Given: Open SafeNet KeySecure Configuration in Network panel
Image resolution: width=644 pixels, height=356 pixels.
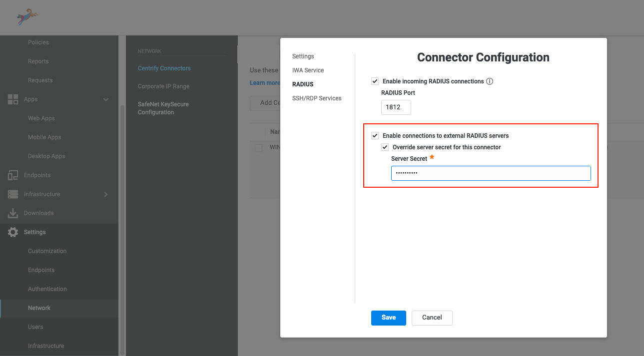Looking at the screenshot, I should point(163,108).
